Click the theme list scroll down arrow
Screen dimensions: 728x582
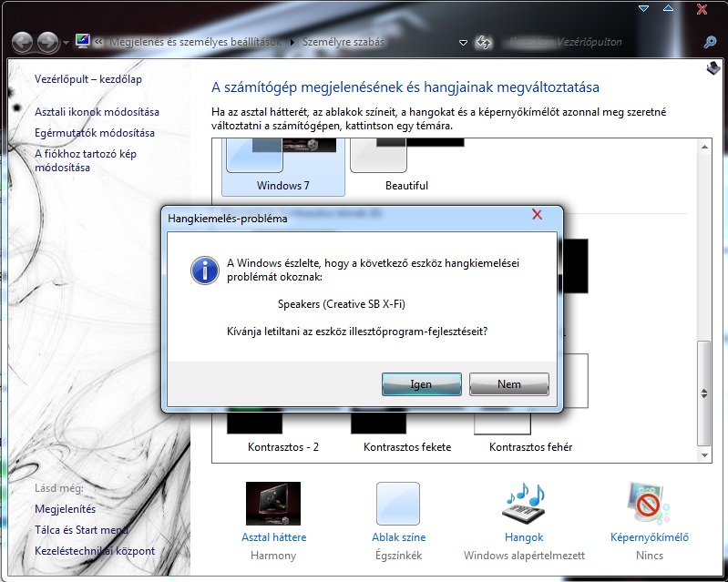704,455
